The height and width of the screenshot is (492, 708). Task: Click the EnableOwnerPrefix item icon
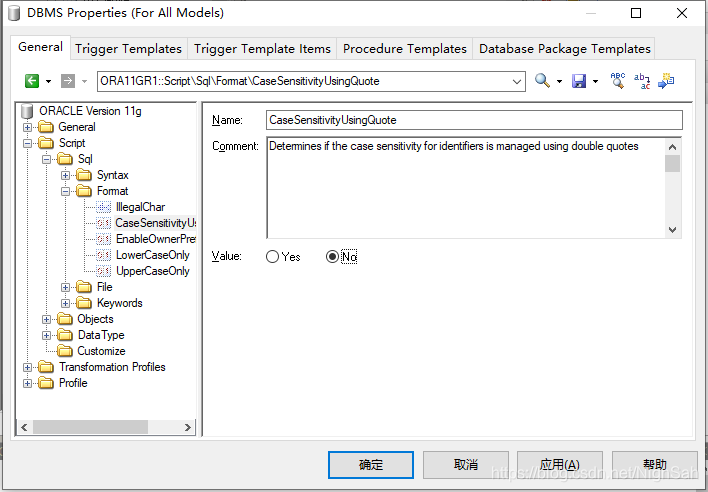tap(103, 239)
